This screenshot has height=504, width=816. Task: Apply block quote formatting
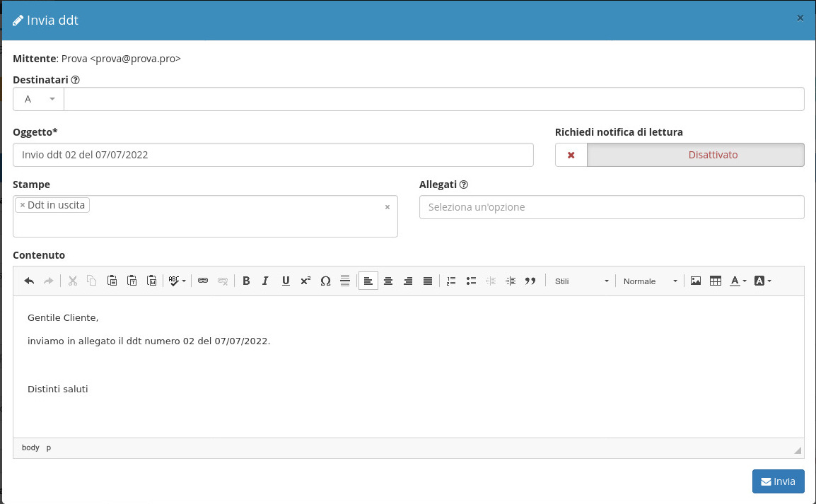(x=530, y=281)
